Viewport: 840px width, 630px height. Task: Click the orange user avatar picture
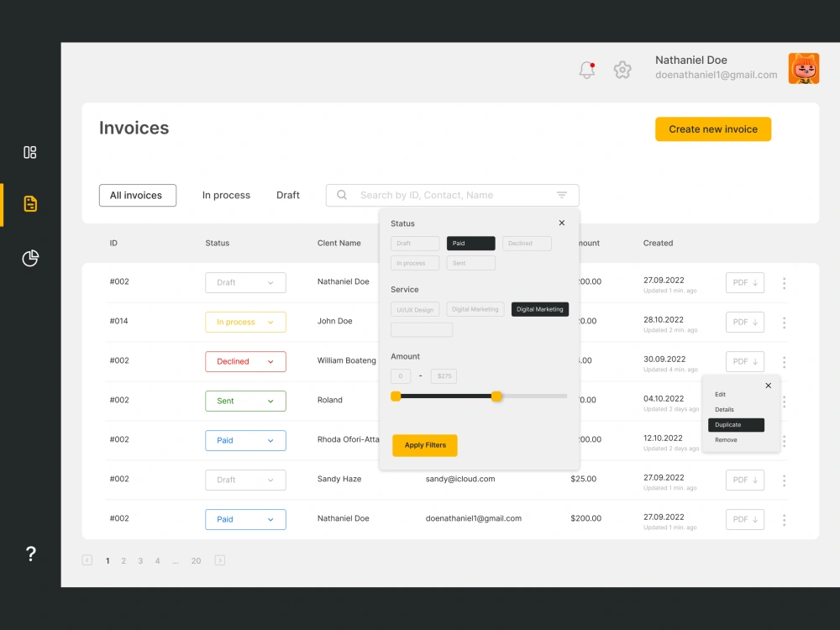pyautogui.click(x=804, y=68)
